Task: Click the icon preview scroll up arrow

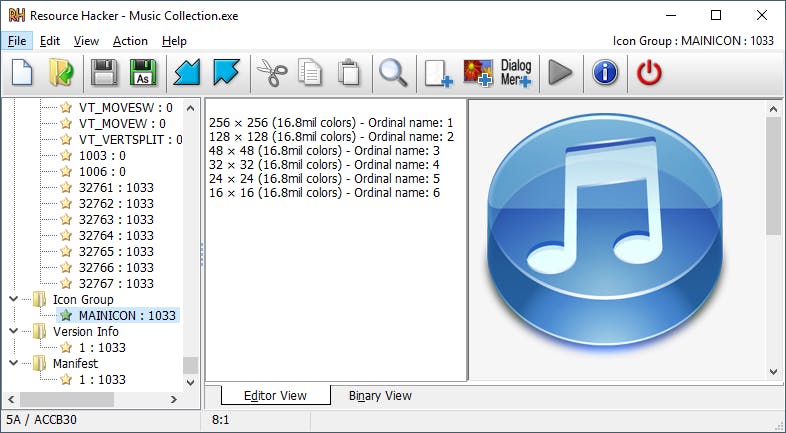Action: [773, 109]
